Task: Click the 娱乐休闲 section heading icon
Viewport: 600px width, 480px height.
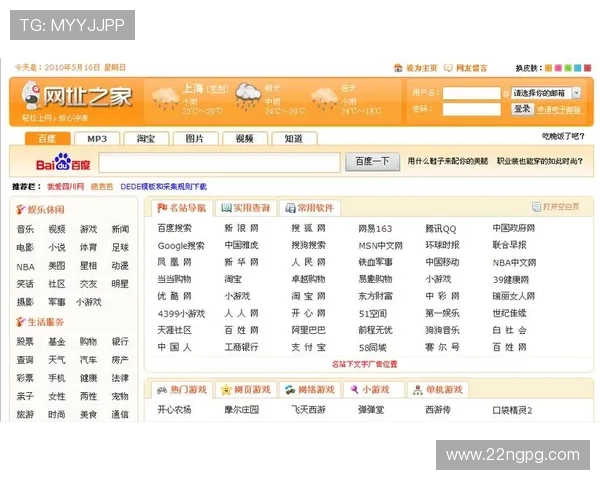Action: [x=20, y=209]
